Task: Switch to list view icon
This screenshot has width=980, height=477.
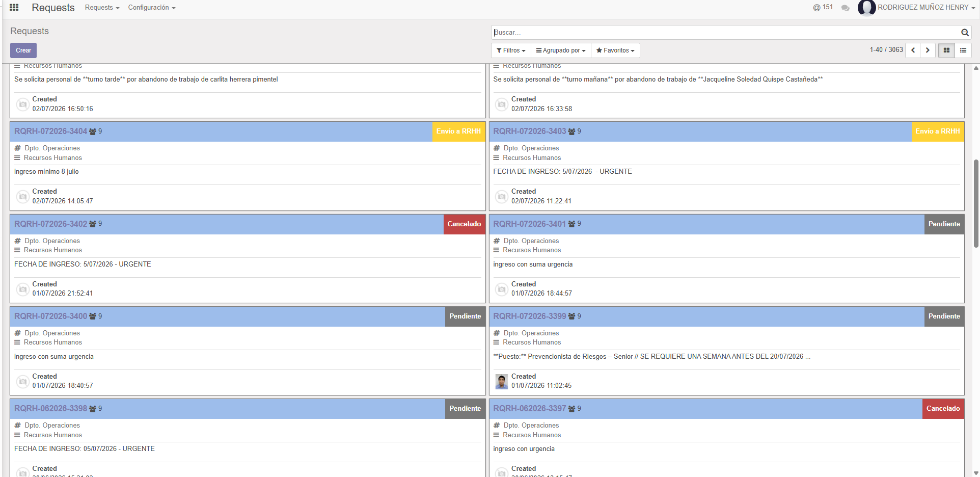Action: (963, 50)
